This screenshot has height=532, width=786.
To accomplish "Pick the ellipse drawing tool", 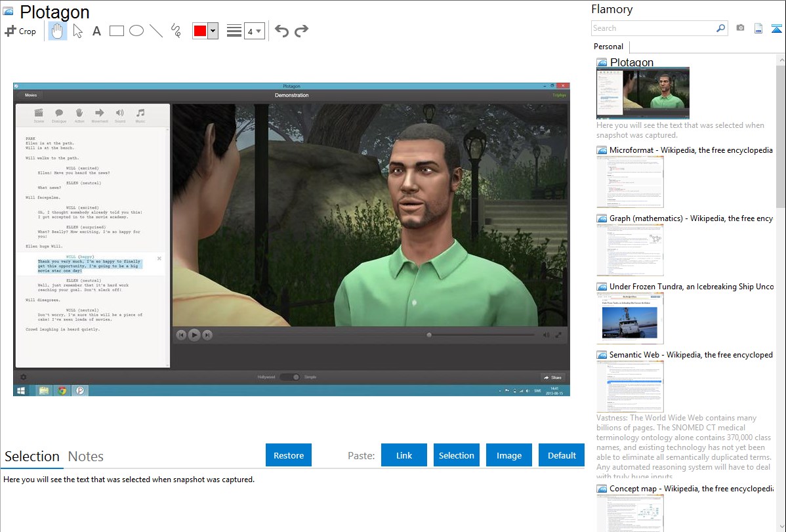I will (136, 31).
